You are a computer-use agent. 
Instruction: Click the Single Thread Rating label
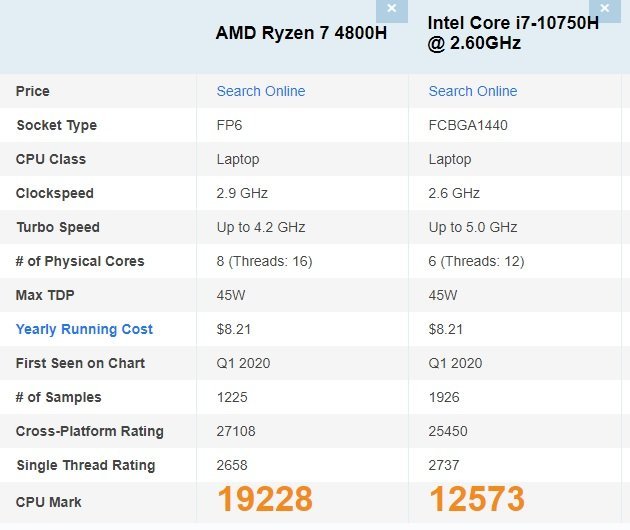click(86, 465)
